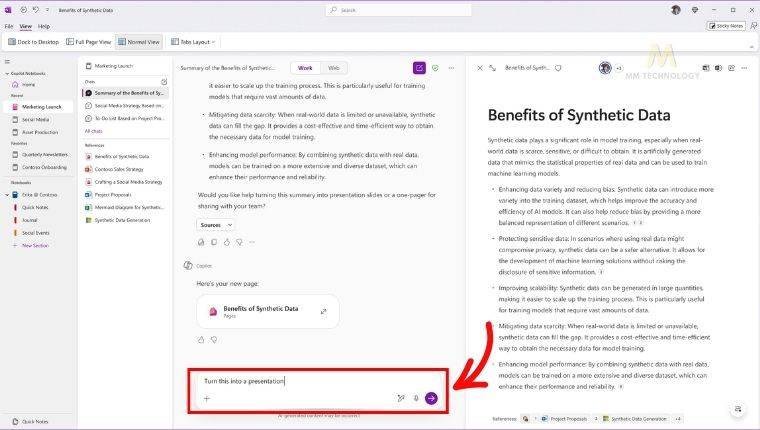This screenshot has width=760, height=430.
Task: Select the Marketing Launch notebook
Action: click(38, 107)
